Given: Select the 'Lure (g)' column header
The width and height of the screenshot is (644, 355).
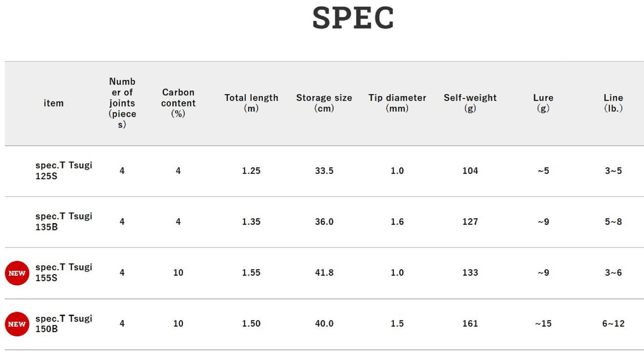Looking at the screenshot, I should pos(543,103).
